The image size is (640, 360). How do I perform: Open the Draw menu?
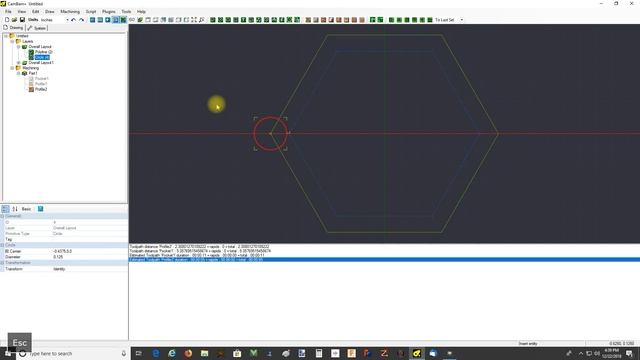tap(49, 11)
